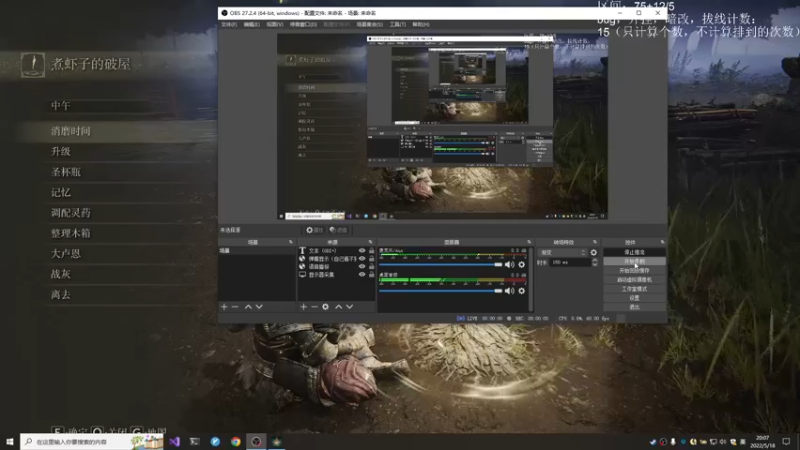Toggle visibility of 显示器采集 source
The image size is (800, 450).
[362, 274]
